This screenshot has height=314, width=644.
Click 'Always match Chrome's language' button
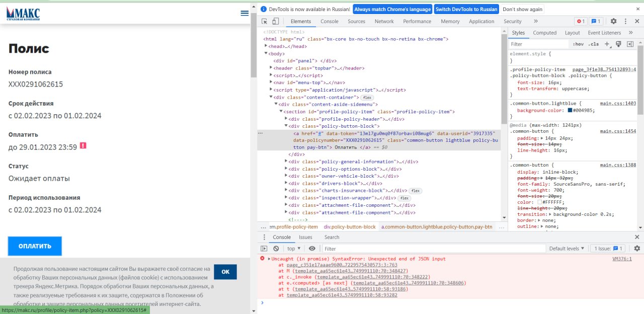pyautogui.click(x=392, y=9)
